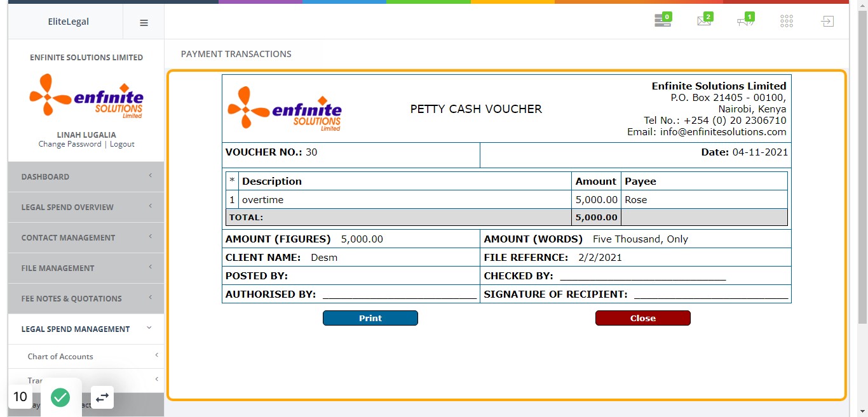This screenshot has width=868, height=417.
Task: Click the VOUCHER NO.: 30 field
Action: point(271,152)
